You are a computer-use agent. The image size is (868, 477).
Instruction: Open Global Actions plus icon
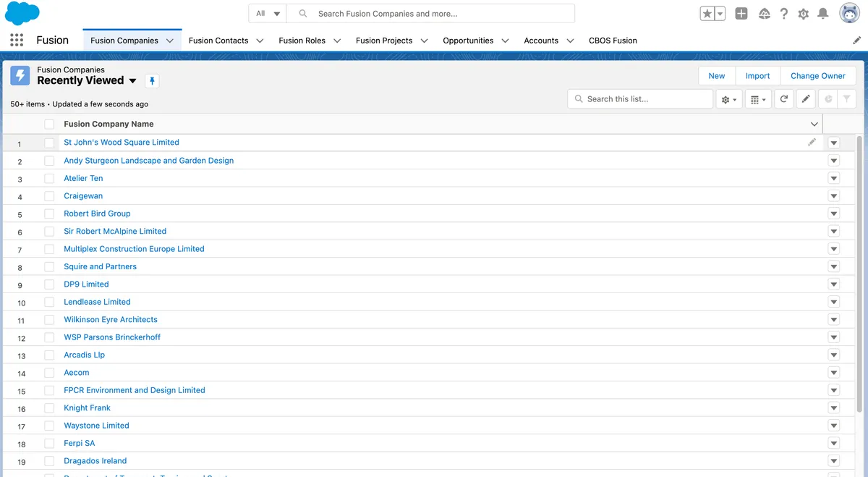741,14
